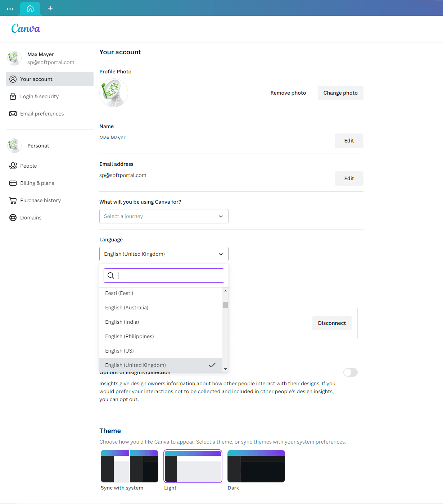Click the Login & security lock icon

13,96
